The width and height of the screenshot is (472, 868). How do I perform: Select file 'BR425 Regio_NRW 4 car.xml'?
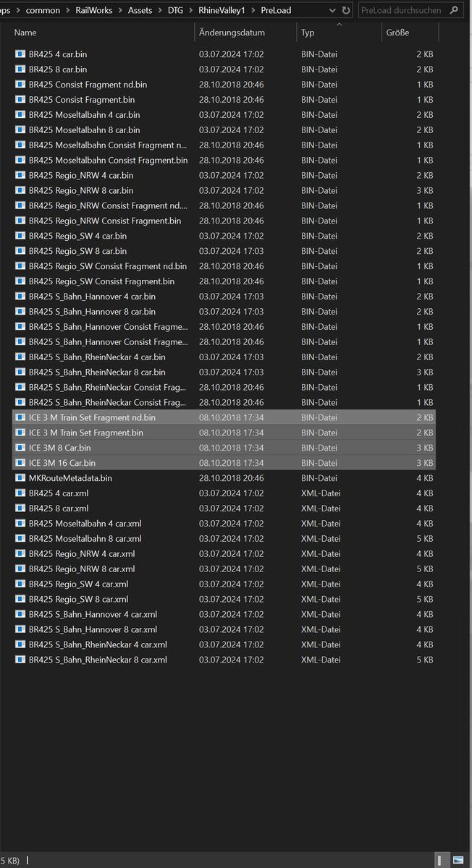tap(82, 554)
